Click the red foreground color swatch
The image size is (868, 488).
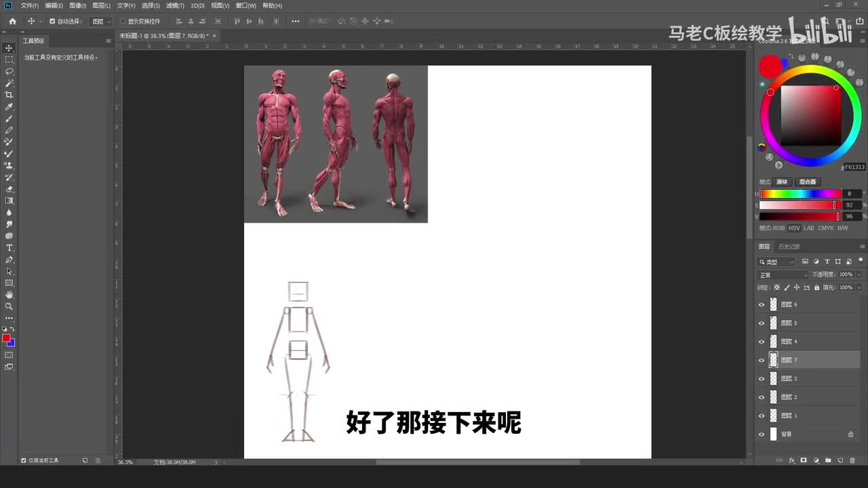point(6,338)
